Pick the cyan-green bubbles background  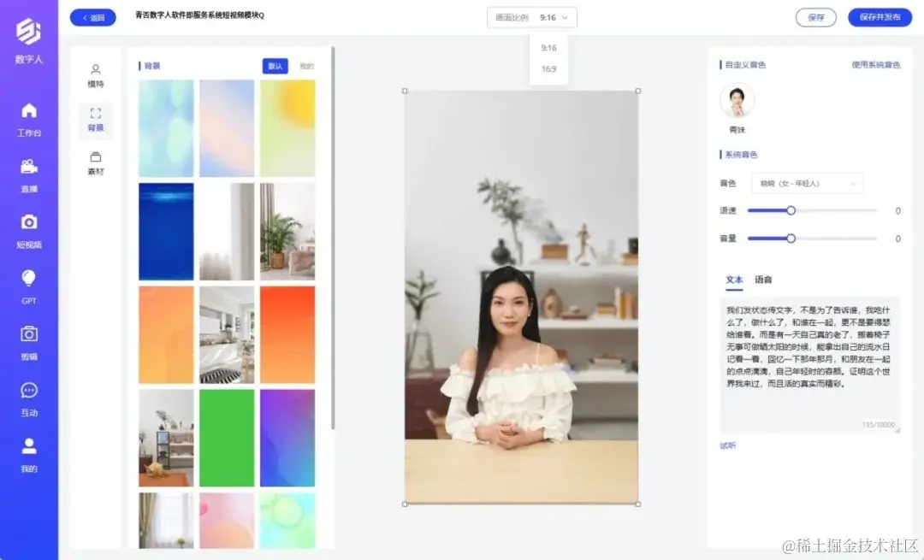[x=287, y=522]
